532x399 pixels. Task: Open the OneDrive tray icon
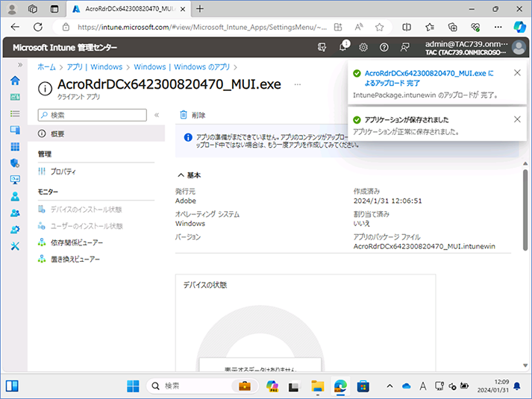[406, 386]
